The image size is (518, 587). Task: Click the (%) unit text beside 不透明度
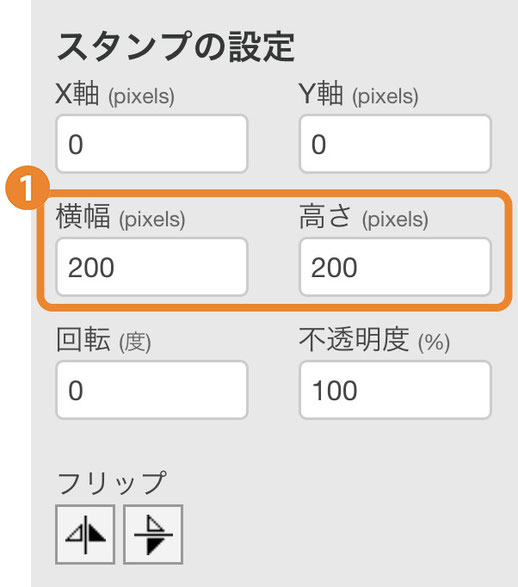(x=434, y=342)
